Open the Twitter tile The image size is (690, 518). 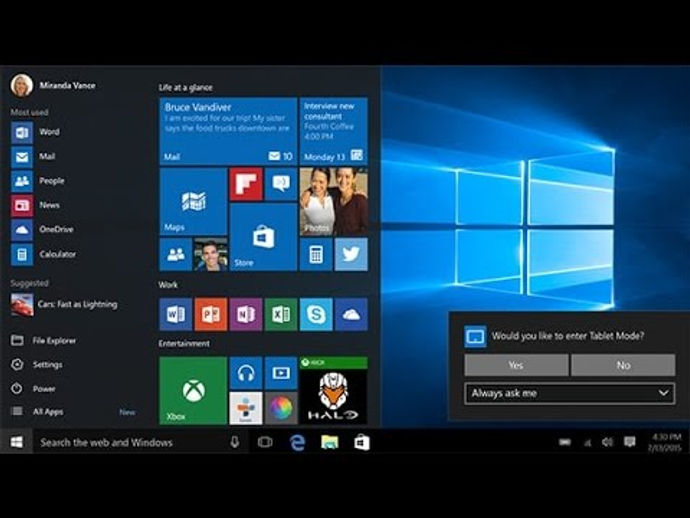(x=351, y=254)
